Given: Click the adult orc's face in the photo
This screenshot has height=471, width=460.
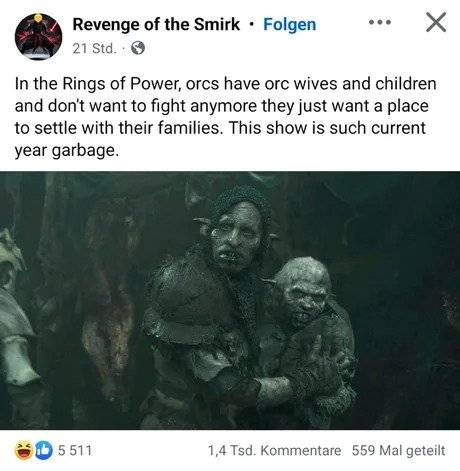Looking at the screenshot, I should coord(235,237).
